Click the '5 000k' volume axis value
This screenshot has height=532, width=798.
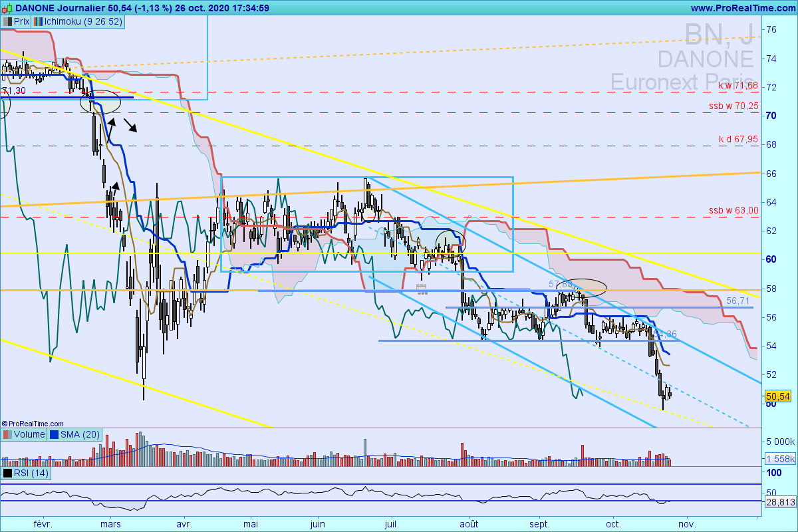(779, 442)
